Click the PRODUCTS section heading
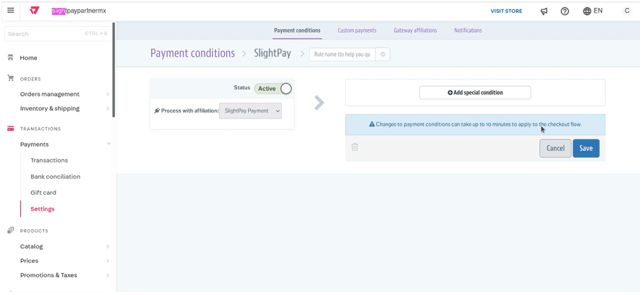Viewport: 644px width, 295px height. pos(34,231)
